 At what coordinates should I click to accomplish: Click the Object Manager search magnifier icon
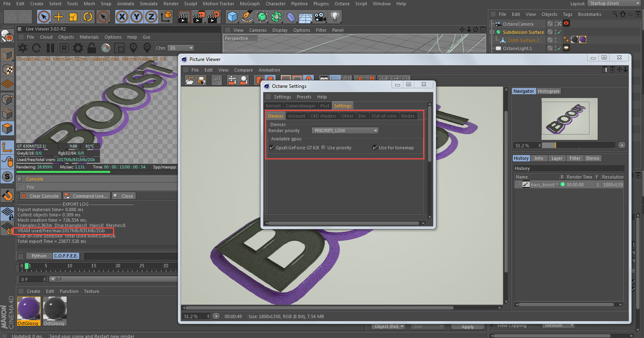(615, 14)
